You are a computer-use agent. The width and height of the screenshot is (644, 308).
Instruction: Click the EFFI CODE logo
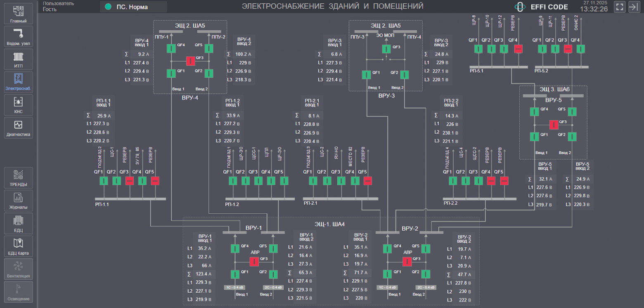pyautogui.click(x=542, y=7)
